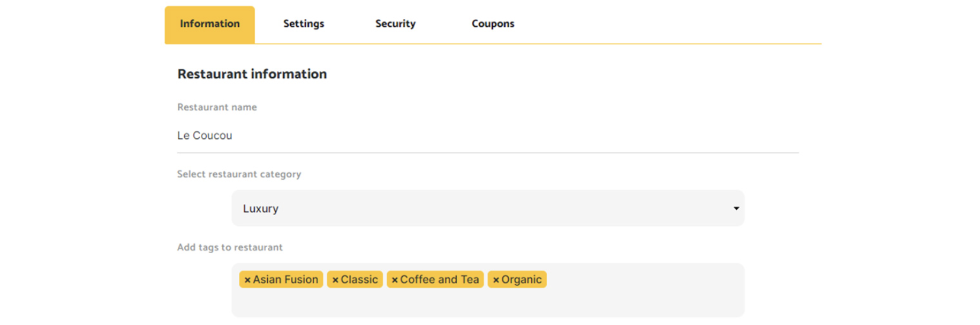Remove the Organic tag
This screenshot has height=325, width=980.
pos(496,280)
